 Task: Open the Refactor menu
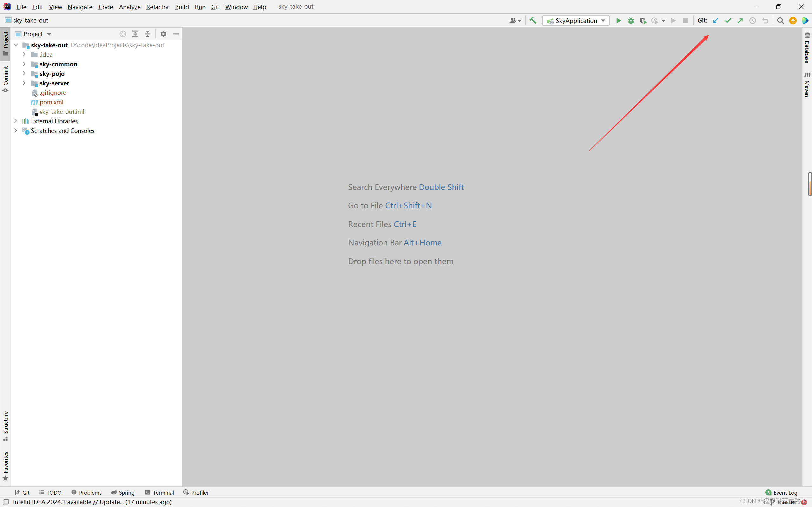(x=157, y=7)
